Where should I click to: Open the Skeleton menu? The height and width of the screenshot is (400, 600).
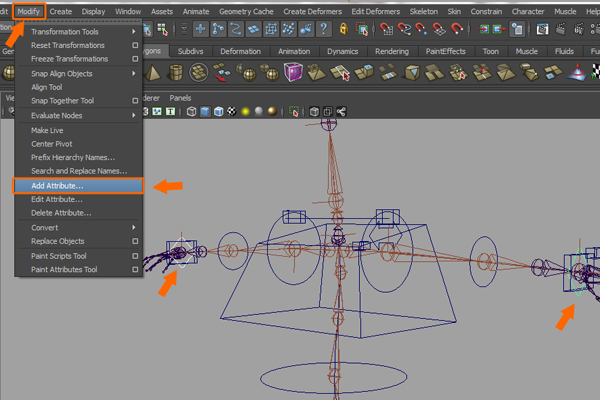(424, 11)
